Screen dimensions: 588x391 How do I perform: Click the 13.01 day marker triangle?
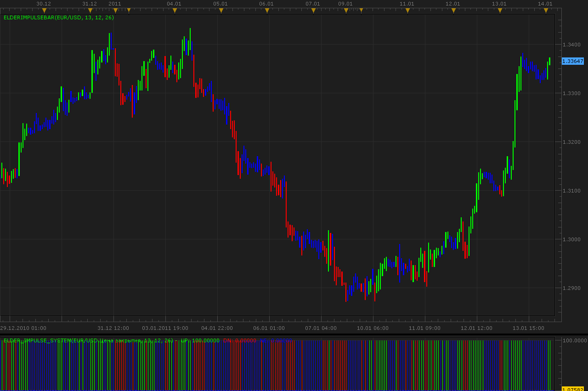(500, 10)
